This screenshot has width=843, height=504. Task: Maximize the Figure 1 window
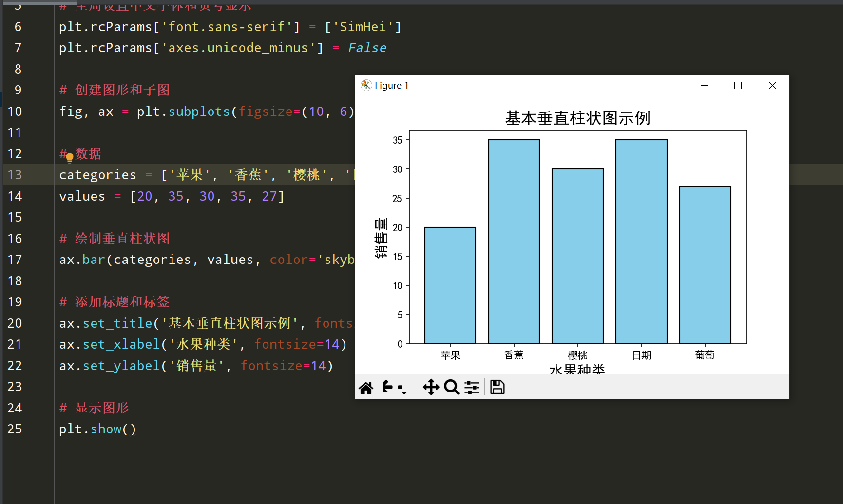(x=738, y=86)
